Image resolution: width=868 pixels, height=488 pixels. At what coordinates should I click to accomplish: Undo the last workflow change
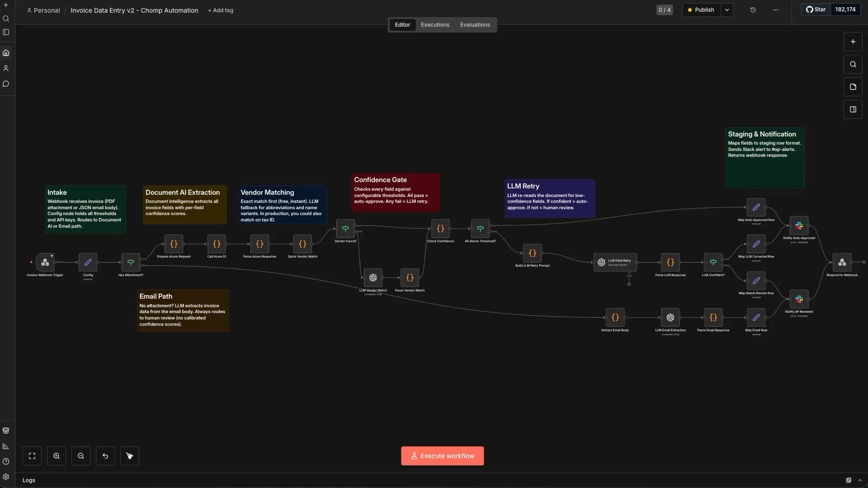(x=105, y=456)
